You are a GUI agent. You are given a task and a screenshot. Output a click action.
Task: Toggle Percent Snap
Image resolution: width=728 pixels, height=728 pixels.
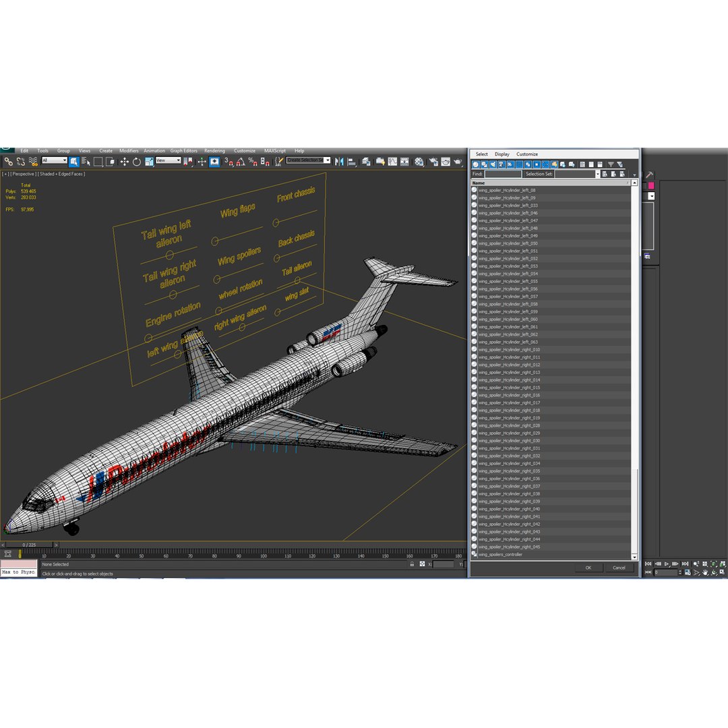tap(253, 161)
